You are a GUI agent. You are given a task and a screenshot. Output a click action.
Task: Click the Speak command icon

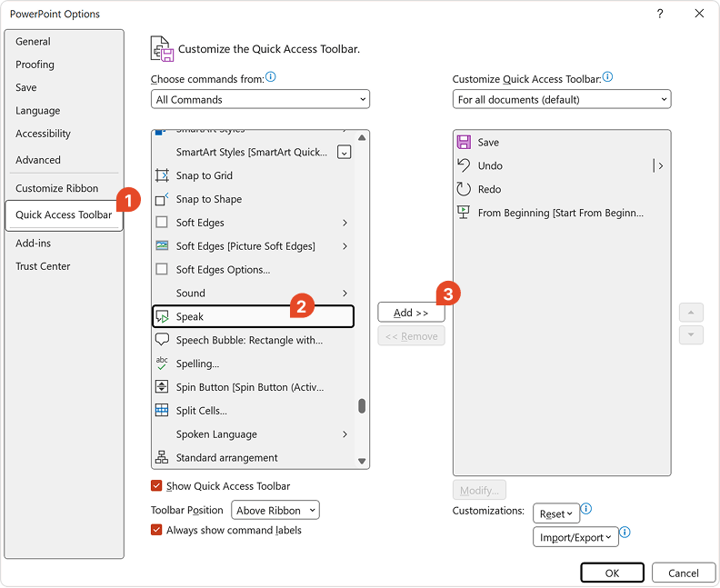(x=162, y=316)
